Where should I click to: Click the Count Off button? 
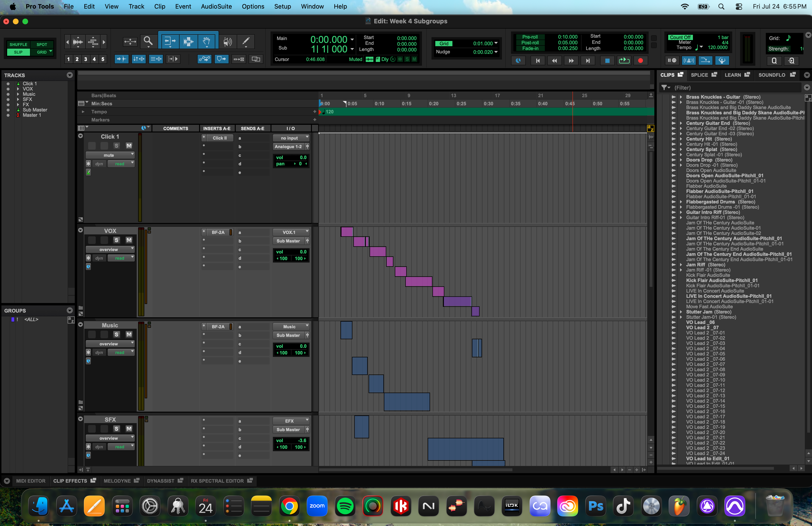680,37
